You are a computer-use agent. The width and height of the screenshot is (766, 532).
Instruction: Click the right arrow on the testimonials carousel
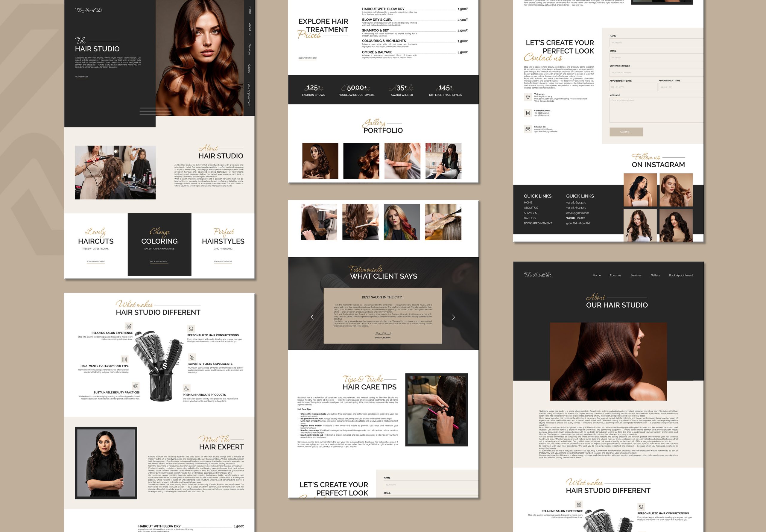coord(453,317)
